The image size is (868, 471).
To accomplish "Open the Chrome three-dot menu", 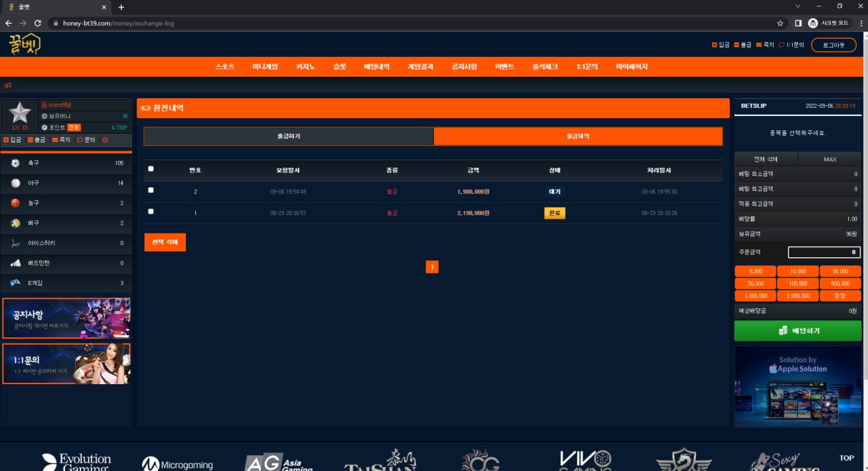I will (857, 23).
